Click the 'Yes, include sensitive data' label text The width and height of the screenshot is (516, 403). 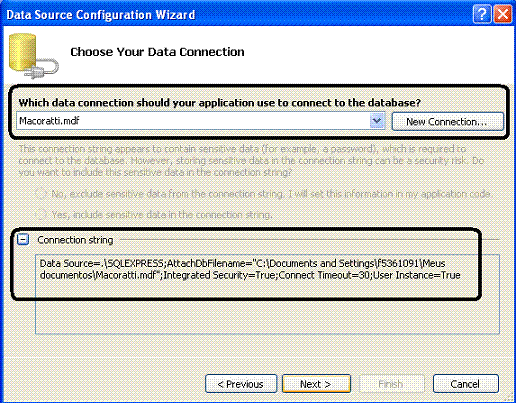point(162,215)
